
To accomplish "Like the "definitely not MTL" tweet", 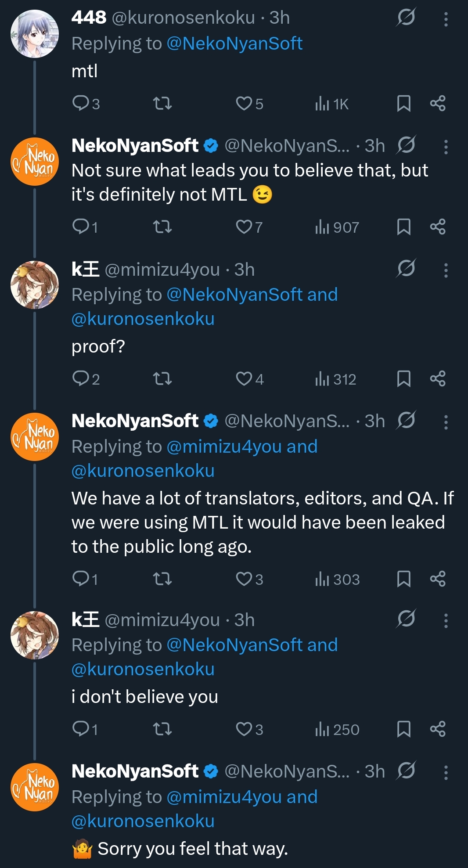I will (244, 227).
